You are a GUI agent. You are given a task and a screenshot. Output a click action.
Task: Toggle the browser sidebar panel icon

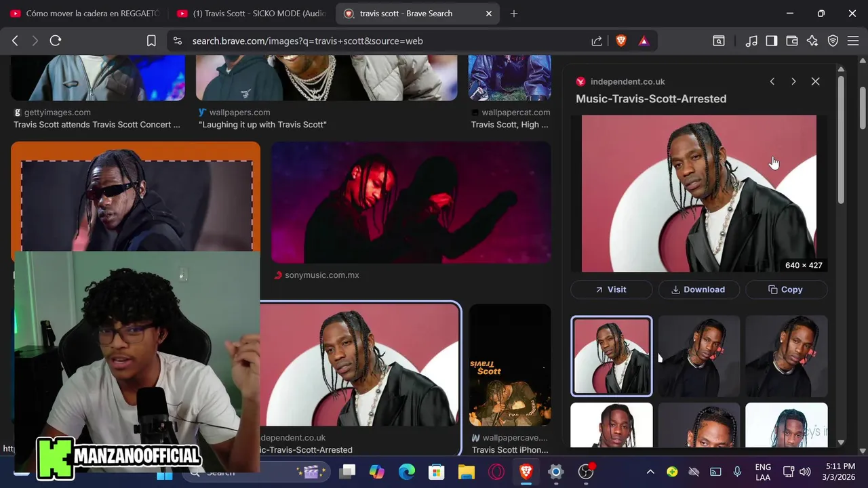coord(772,41)
